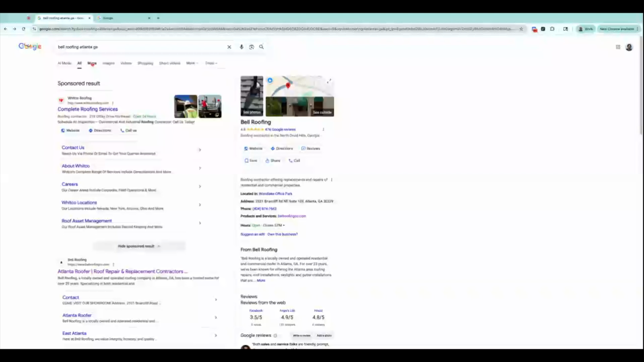Screen dimensions: 644x362
Task: Expand the Contact Us sitelink chevron
Action: pyautogui.click(x=200, y=150)
